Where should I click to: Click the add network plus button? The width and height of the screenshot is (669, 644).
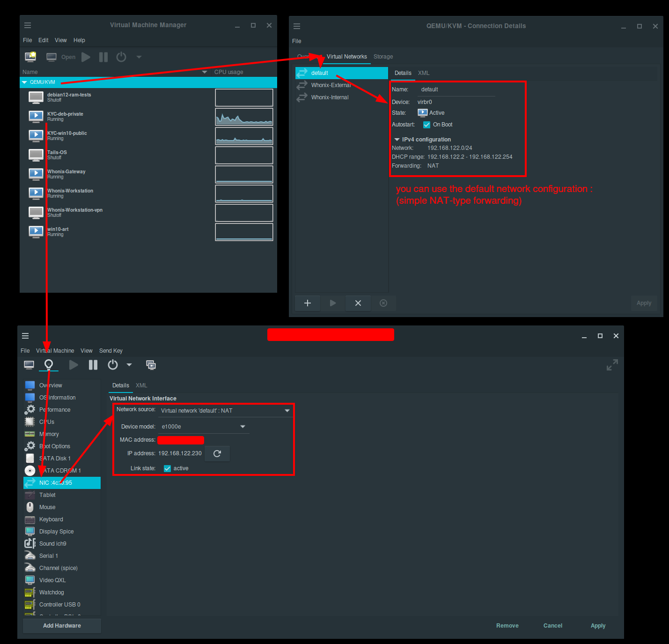[308, 303]
